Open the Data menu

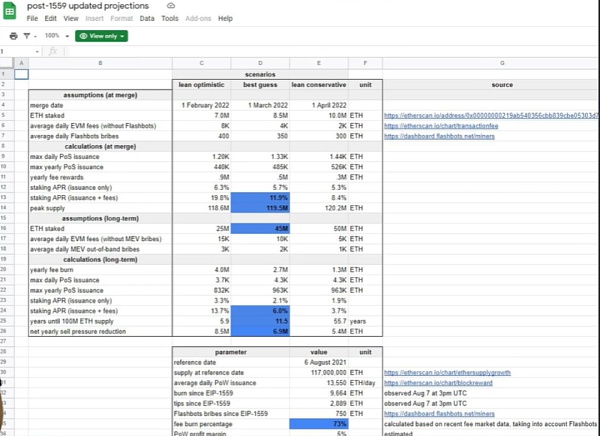point(147,19)
